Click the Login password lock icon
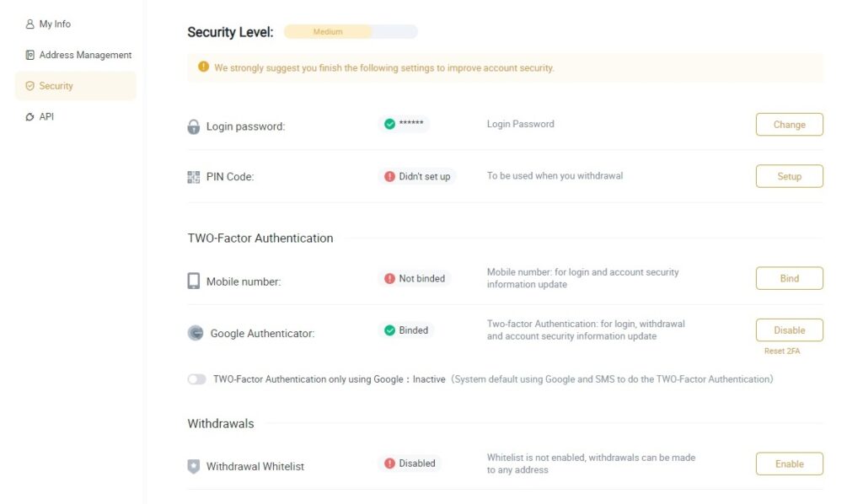The width and height of the screenshot is (863, 504). click(x=194, y=126)
